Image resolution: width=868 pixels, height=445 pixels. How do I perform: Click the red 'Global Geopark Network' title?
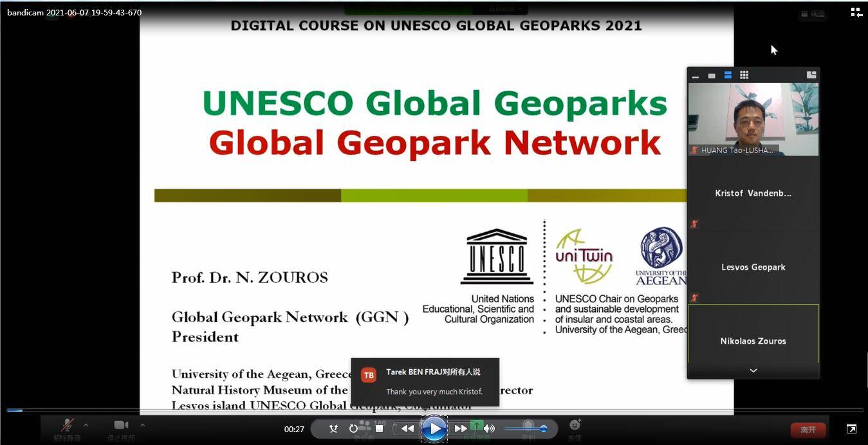click(x=435, y=143)
